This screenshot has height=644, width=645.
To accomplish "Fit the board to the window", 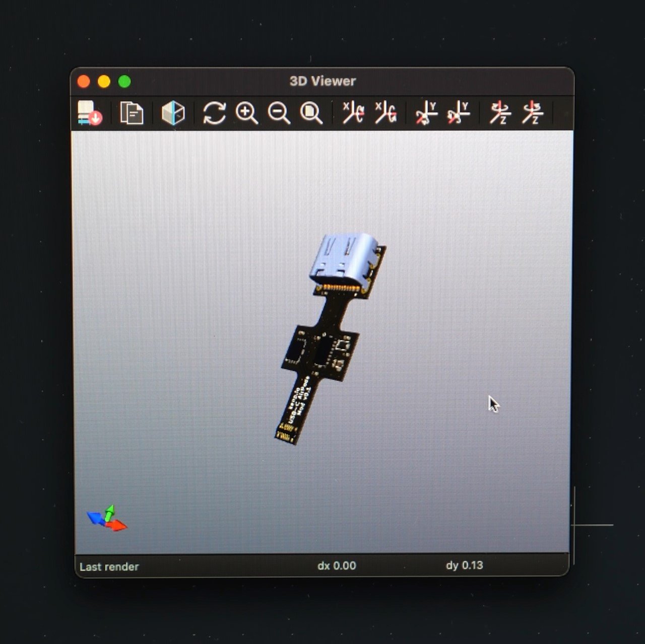I will pos(311,113).
